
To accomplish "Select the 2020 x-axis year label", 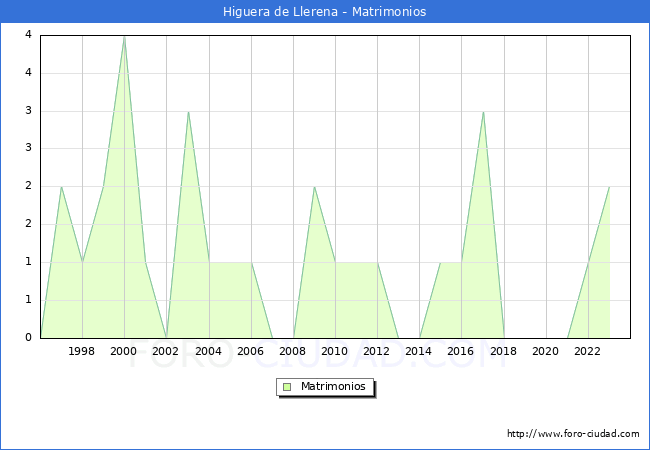I will [x=546, y=351].
